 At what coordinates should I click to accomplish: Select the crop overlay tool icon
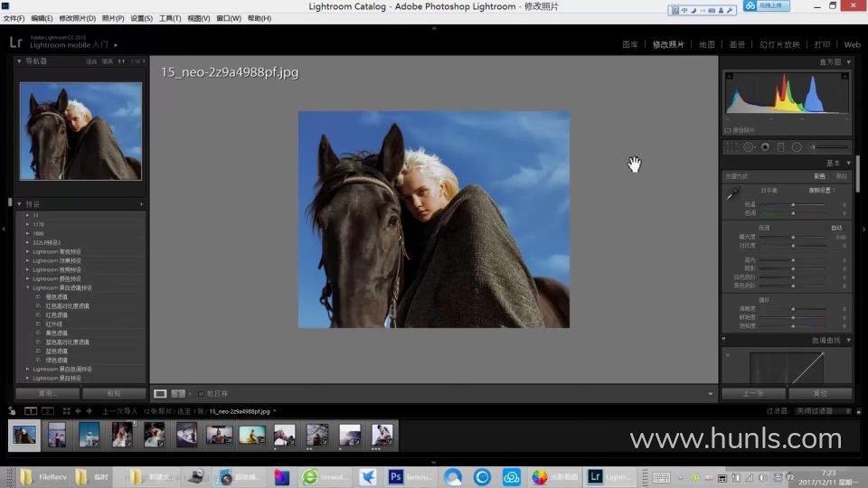[x=731, y=147]
